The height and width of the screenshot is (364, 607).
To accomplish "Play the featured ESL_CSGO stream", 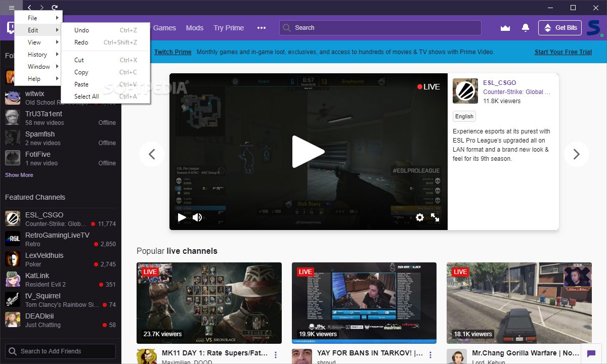I will (309, 152).
